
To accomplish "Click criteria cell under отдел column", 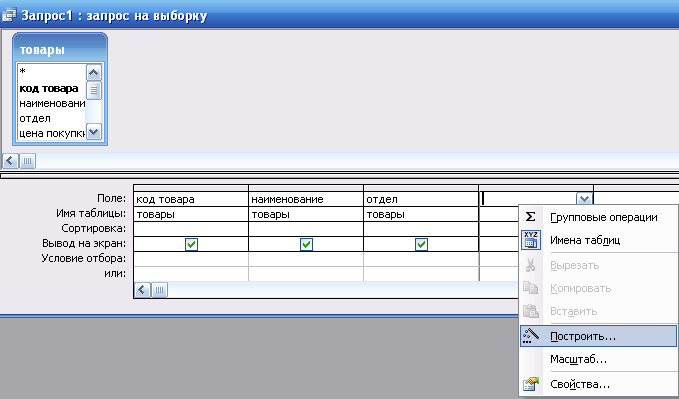I will click(421, 259).
